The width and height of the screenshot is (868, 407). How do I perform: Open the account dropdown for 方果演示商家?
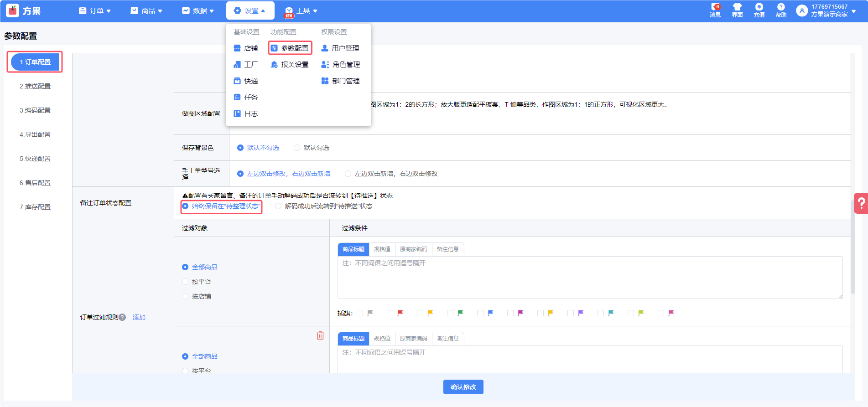pyautogui.click(x=853, y=11)
